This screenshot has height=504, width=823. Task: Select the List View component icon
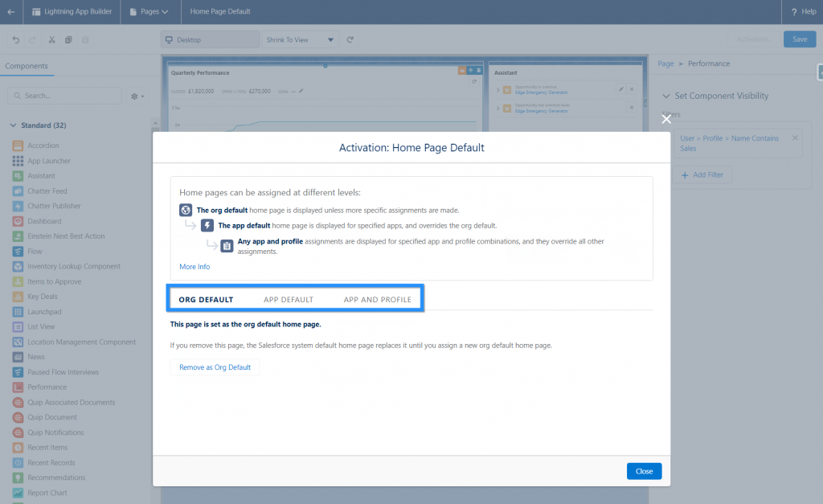(18, 326)
